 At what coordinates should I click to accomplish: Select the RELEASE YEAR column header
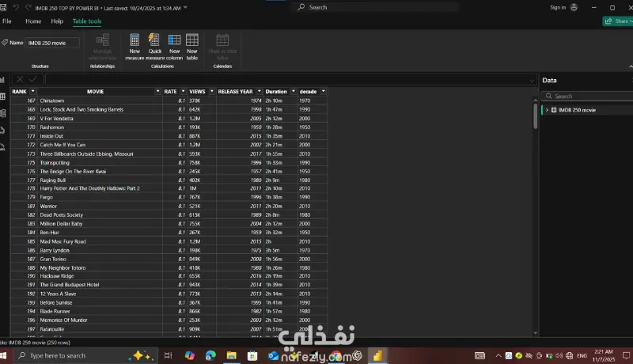(235, 92)
